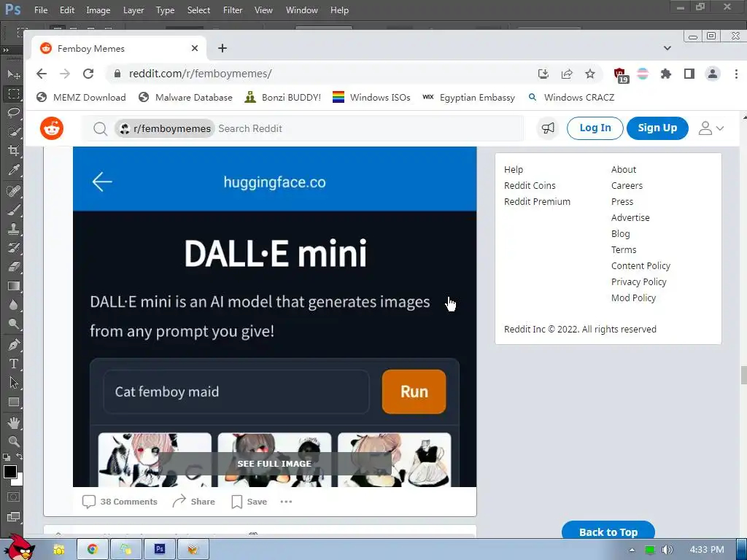Open Photoshop Layer menu
747x560 pixels.
133,10
